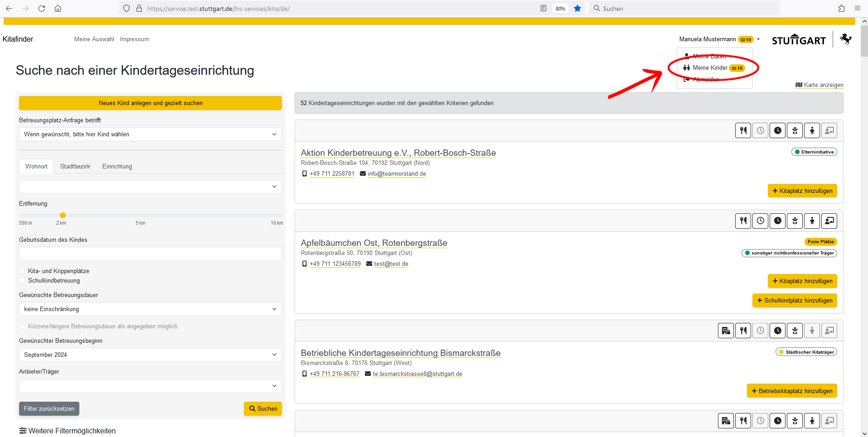Click the browser reload page icon
Viewport: 868px width, 437px height.
(42, 8)
